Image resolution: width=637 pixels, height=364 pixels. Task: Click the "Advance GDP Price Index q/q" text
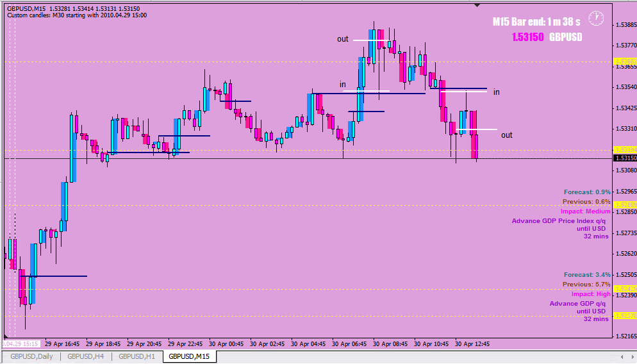[x=559, y=221]
